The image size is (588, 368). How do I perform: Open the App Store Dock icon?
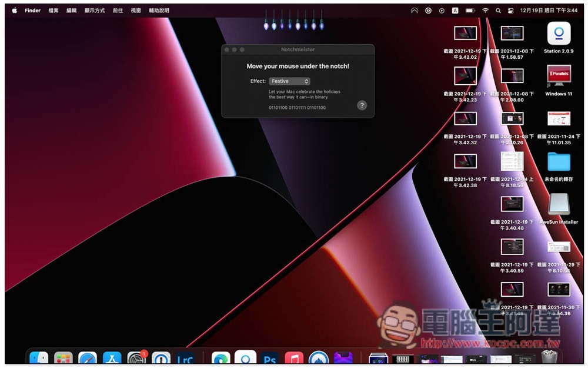coord(112,359)
